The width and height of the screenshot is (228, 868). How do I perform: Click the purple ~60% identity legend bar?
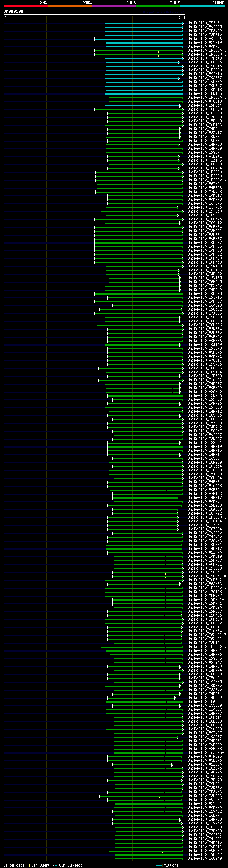[114, 6]
